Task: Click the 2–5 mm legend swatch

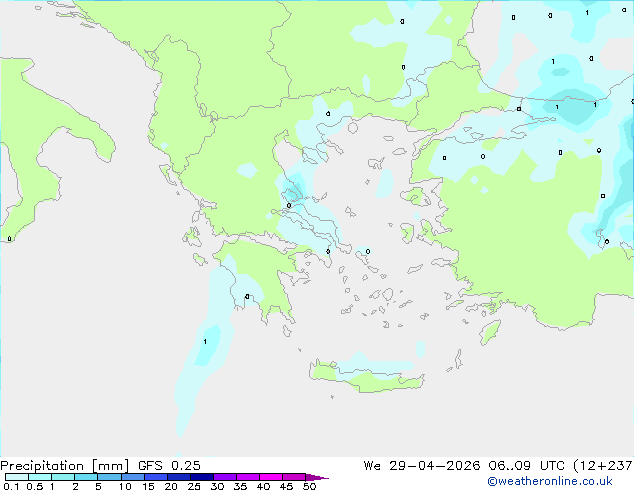Action: point(86,477)
